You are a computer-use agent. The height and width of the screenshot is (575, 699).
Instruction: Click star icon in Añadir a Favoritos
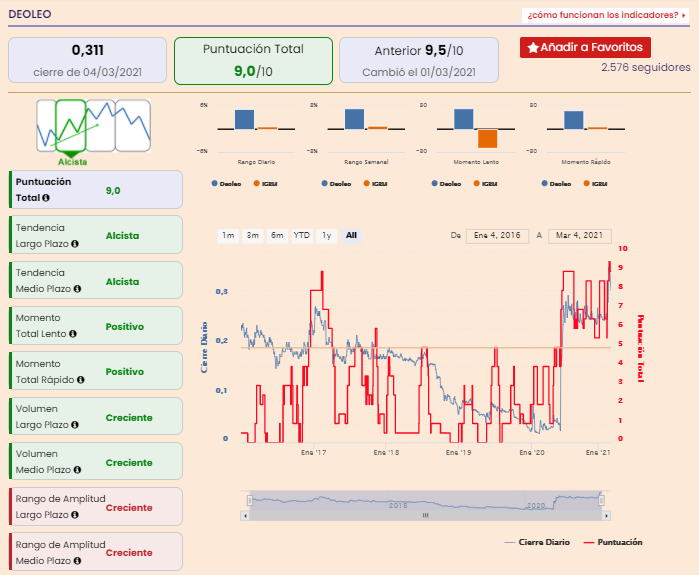pos(533,47)
